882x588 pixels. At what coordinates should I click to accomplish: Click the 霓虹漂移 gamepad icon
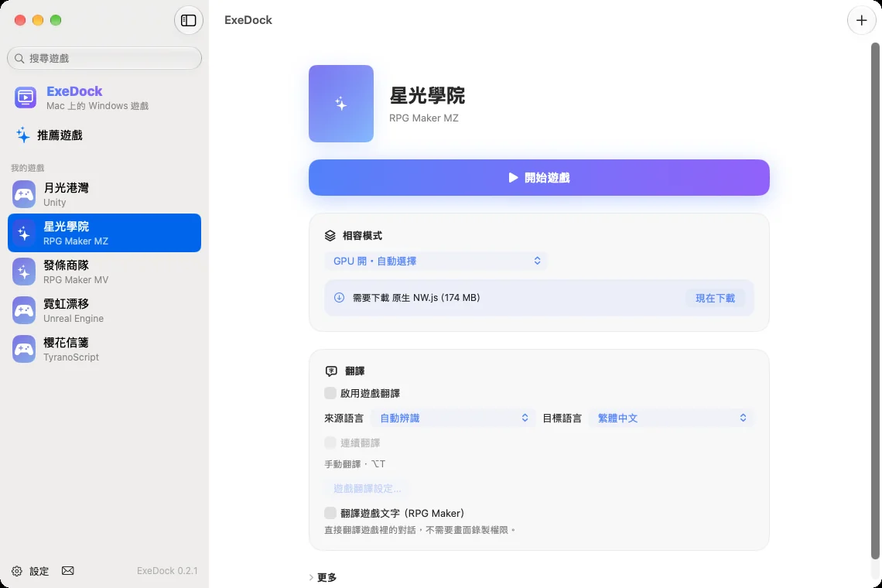pyautogui.click(x=24, y=310)
